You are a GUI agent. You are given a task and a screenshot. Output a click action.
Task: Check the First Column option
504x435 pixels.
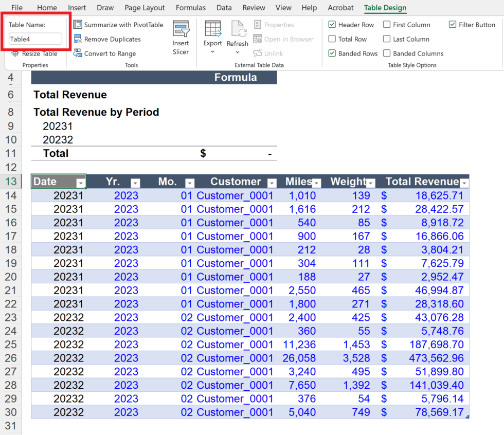[386, 24]
